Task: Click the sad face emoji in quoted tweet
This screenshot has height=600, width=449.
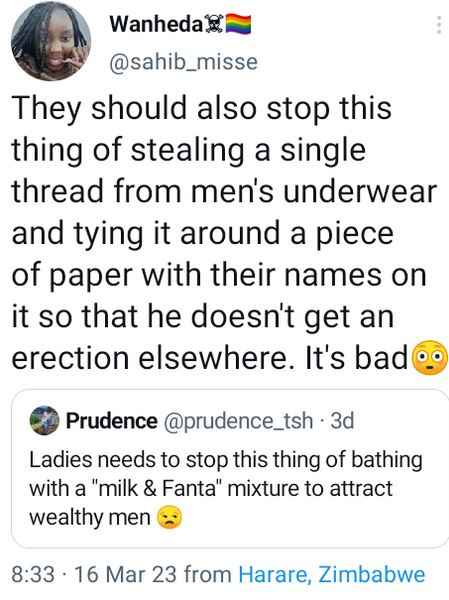Action: [170, 518]
